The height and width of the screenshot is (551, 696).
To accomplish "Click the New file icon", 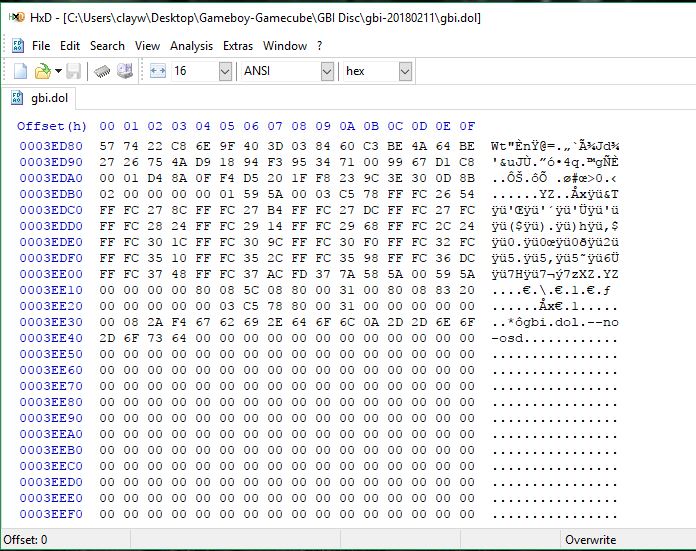I will [20, 71].
